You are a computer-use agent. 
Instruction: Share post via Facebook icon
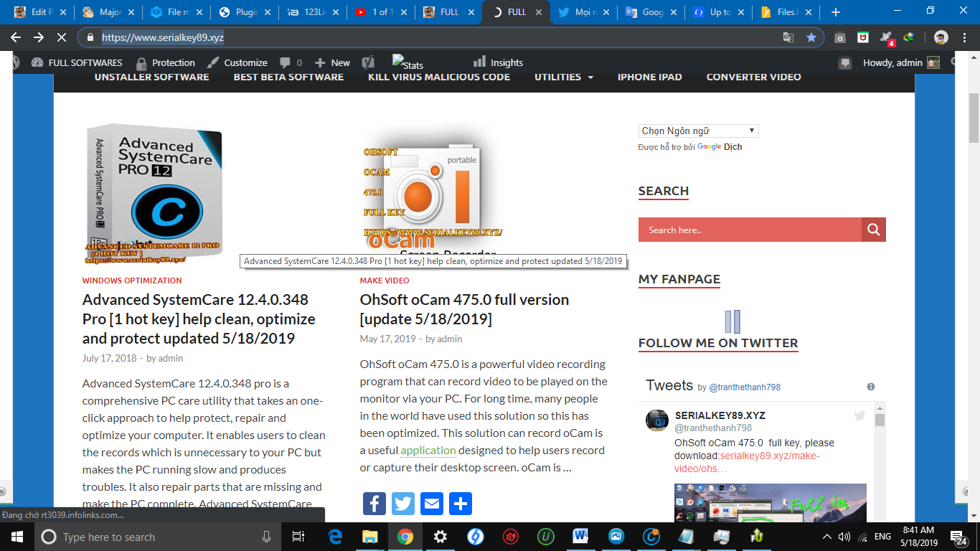tap(374, 504)
